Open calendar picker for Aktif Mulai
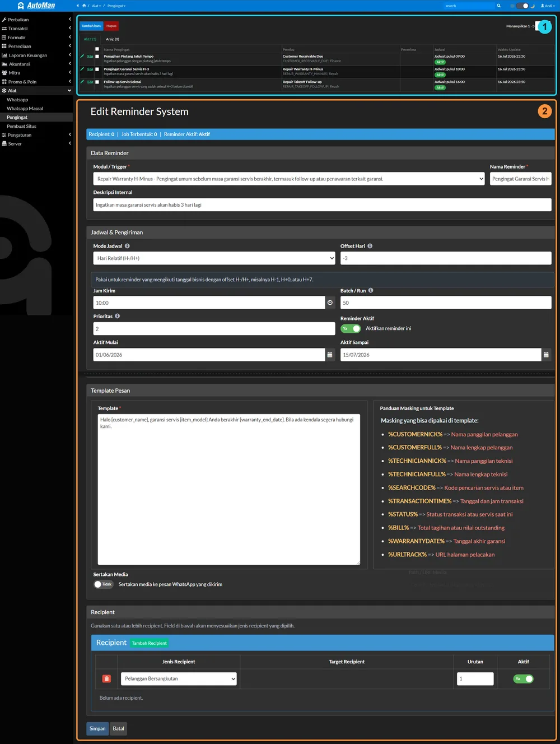The width and height of the screenshot is (560, 744). (x=330, y=355)
